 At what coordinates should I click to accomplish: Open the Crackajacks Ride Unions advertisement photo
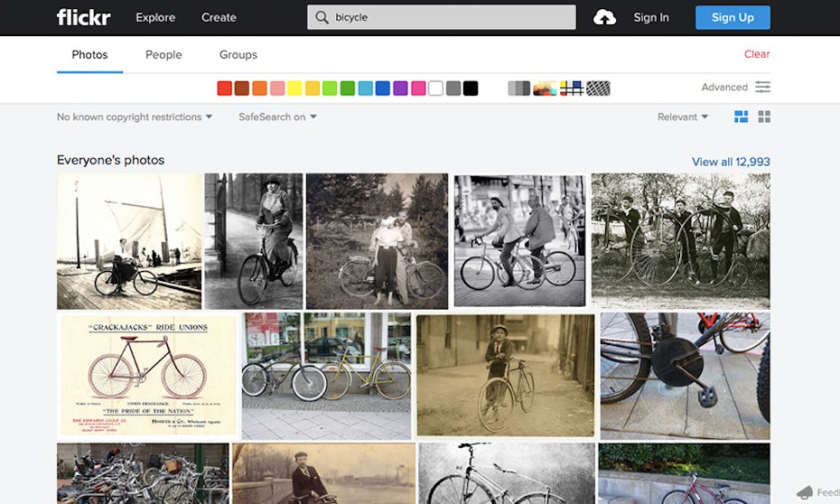point(147,375)
